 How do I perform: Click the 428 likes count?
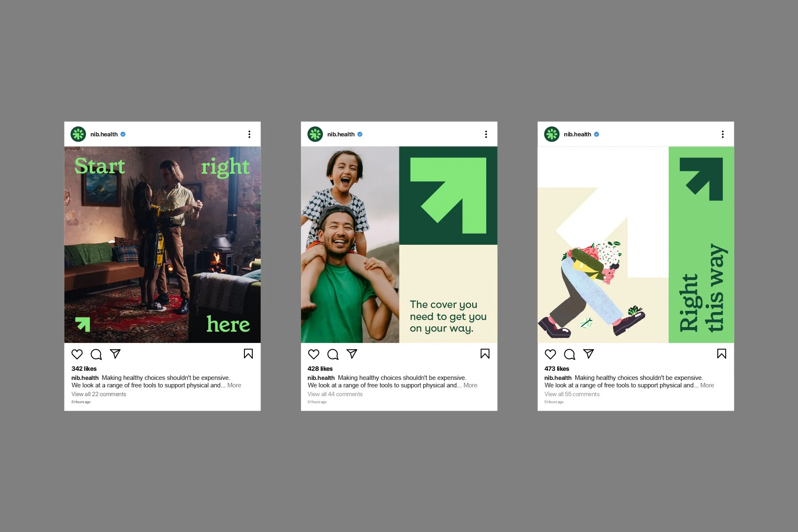tap(320, 369)
